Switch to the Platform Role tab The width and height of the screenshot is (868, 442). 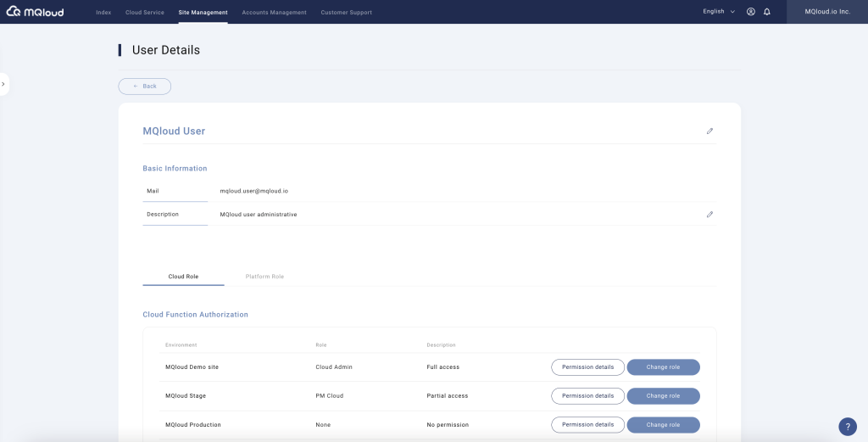(264, 277)
